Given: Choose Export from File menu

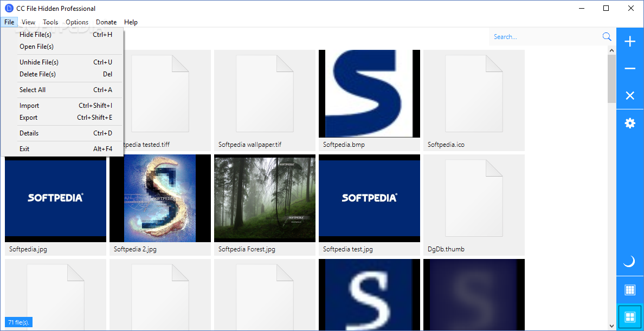Looking at the screenshot, I should tap(62, 118).
